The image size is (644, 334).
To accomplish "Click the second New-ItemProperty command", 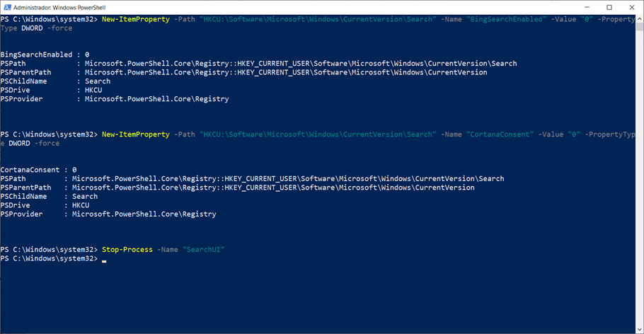I will click(x=136, y=134).
